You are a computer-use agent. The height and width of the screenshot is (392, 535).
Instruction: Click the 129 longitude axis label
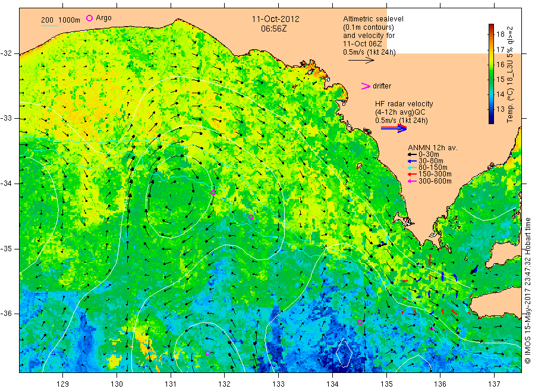pos(63,384)
